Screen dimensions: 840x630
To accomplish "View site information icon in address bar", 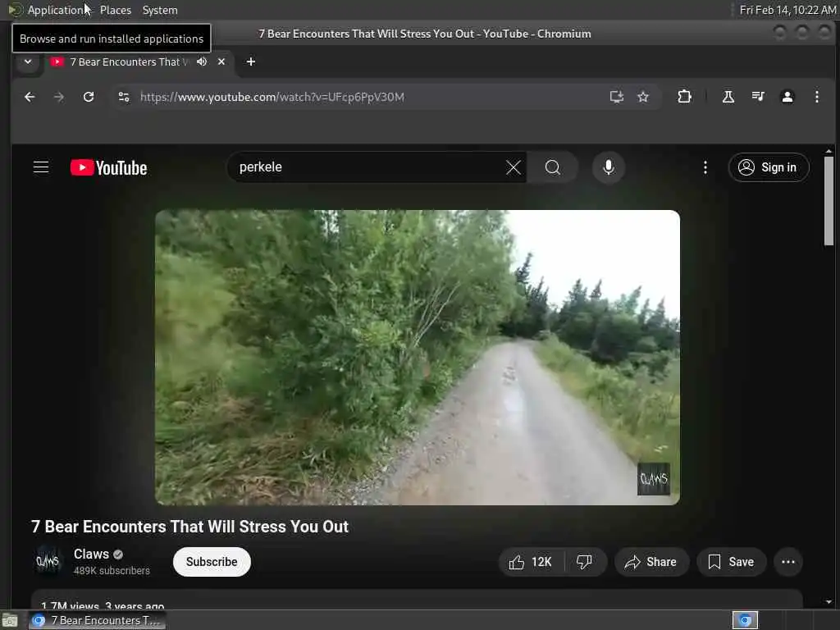I will [x=124, y=97].
